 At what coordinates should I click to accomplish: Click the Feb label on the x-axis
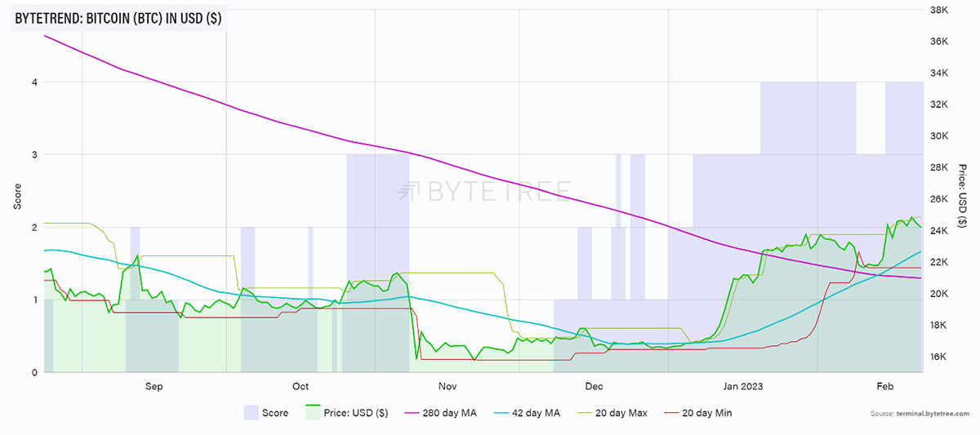point(884,385)
